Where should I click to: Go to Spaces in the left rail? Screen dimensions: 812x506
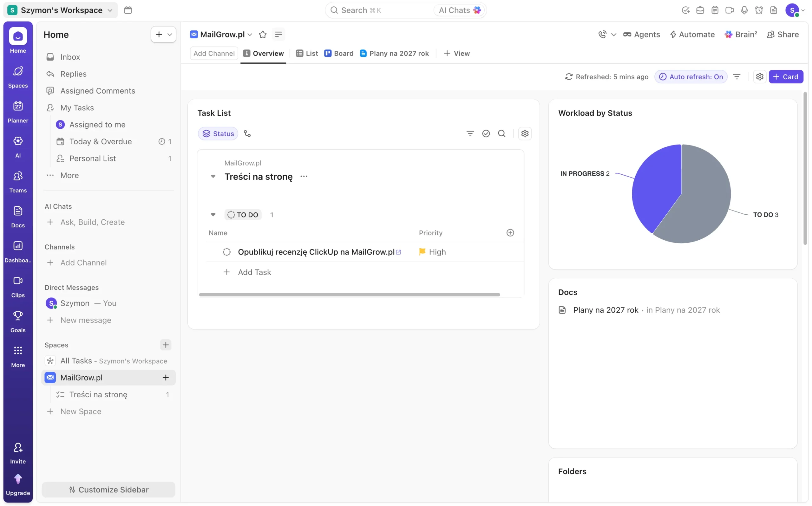point(18,77)
